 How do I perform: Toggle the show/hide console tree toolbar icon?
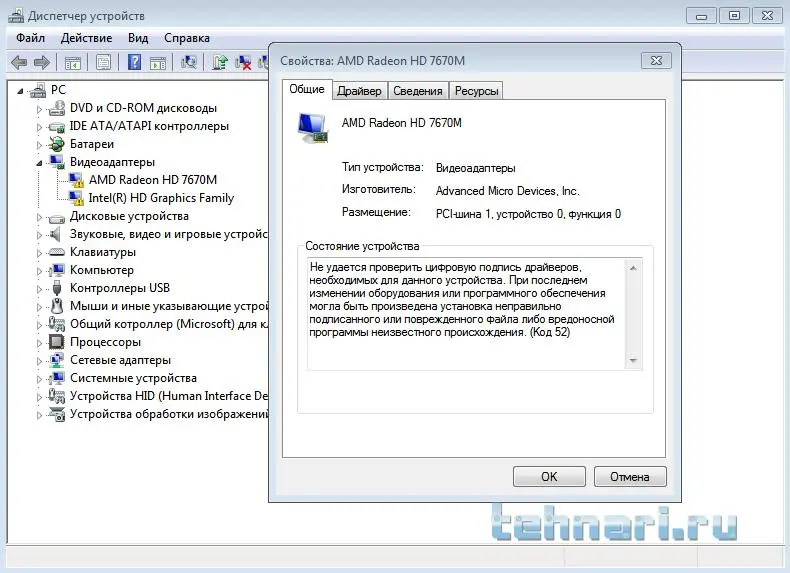(73, 62)
